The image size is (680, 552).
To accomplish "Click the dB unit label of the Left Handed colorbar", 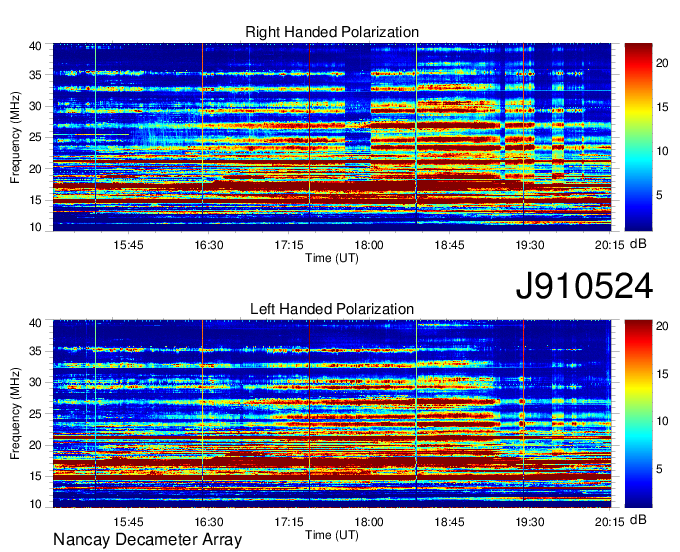I will (x=638, y=519).
